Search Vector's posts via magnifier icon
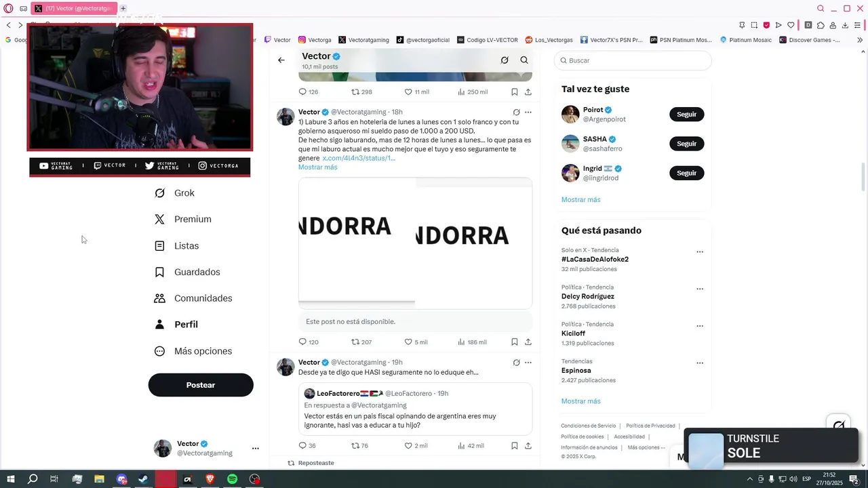This screenshot has height=488, width=868. 524,60
